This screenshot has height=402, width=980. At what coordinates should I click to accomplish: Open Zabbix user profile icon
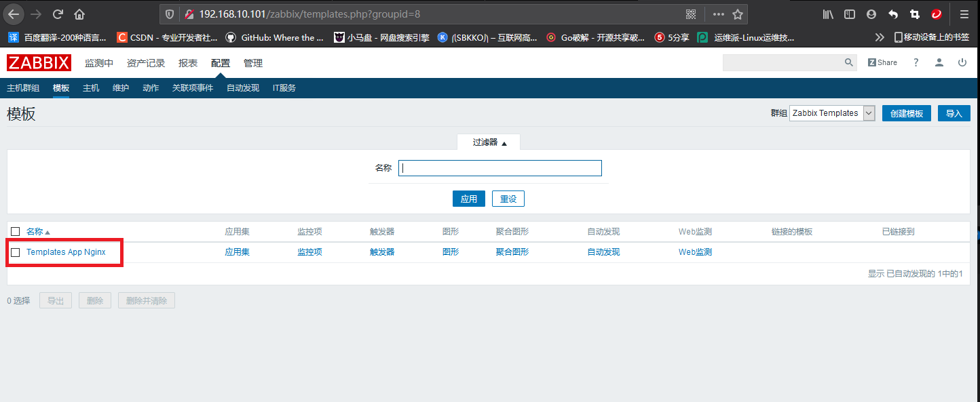point(939,62)
